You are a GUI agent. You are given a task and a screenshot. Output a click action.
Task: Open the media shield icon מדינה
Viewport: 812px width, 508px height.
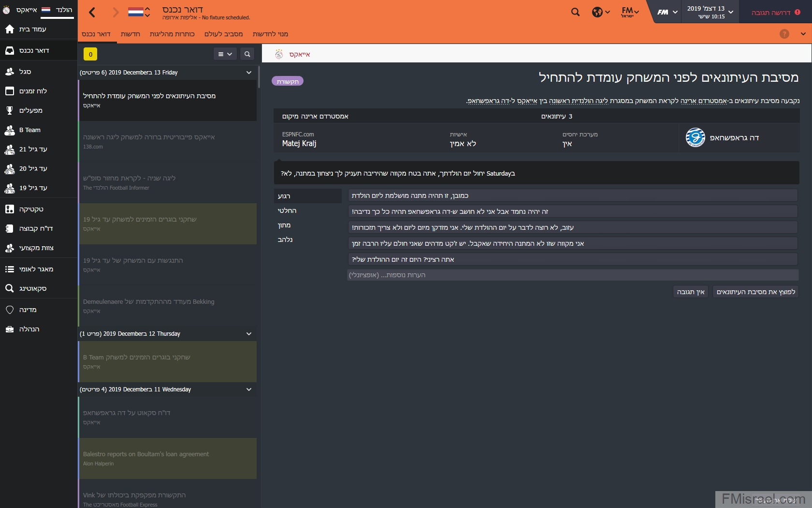pos(10,310)
